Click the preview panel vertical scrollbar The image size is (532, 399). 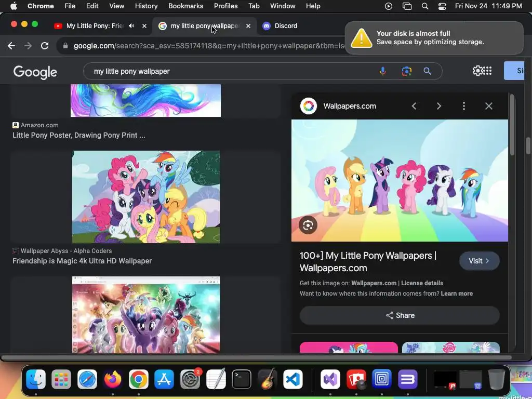coord(512,125)
